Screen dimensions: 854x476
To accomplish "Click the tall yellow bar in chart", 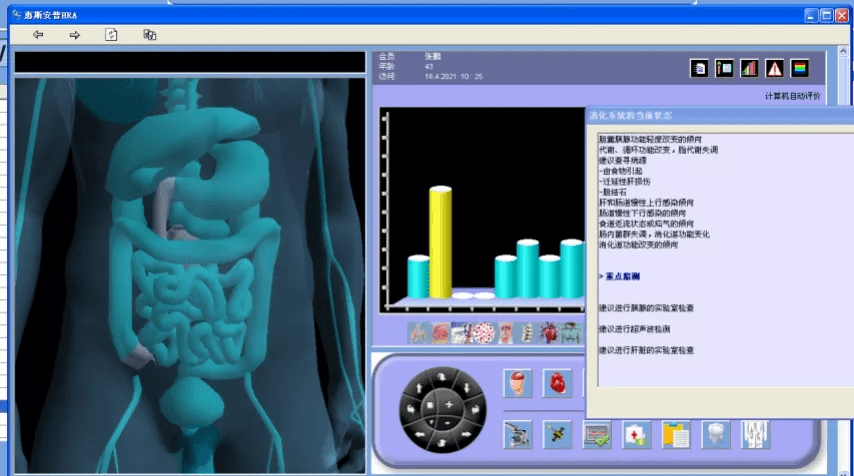I will [440, 242].
